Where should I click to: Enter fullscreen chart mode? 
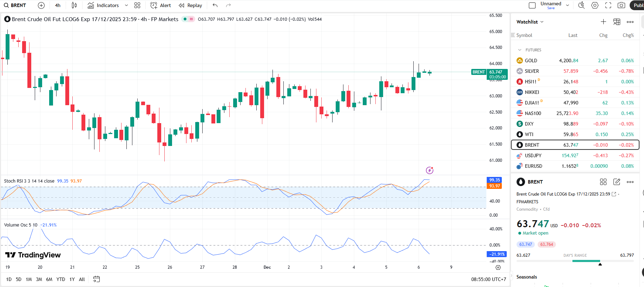tap(608, 5)
